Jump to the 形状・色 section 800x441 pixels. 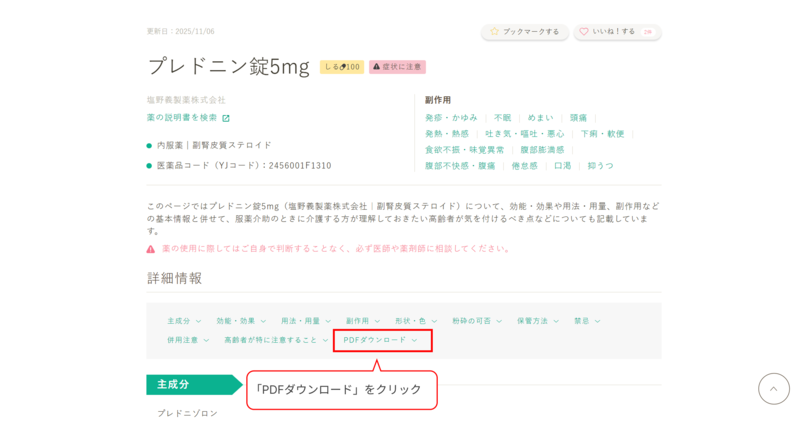[416, 321]
